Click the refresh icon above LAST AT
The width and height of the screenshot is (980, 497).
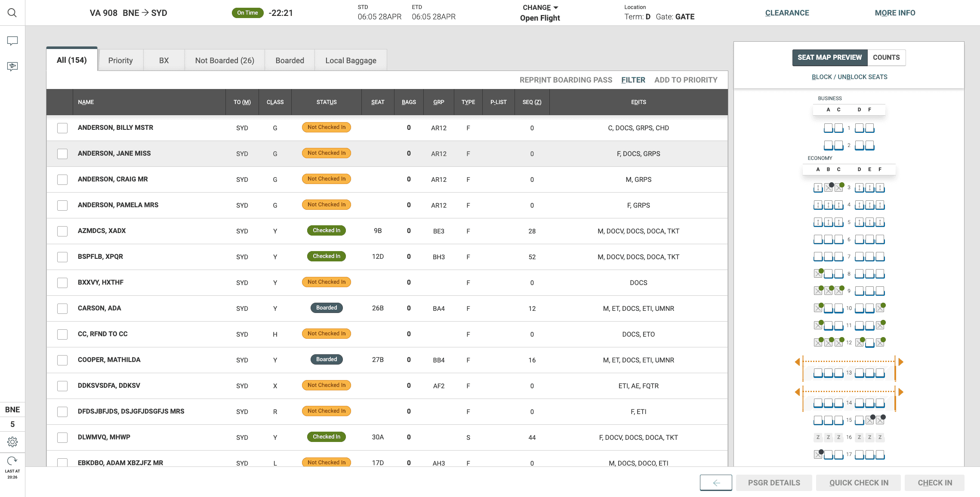(x=12, y=461)
